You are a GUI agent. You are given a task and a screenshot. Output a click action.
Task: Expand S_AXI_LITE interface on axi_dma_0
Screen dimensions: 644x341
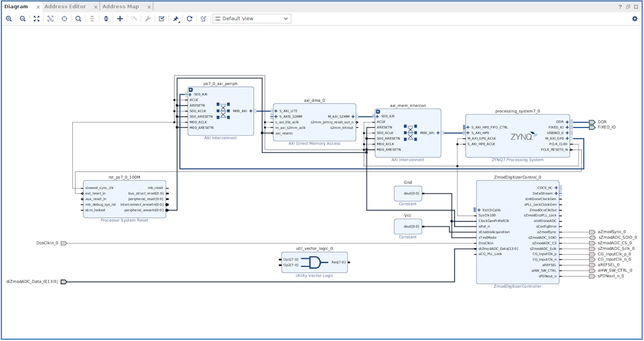(276, 111)
